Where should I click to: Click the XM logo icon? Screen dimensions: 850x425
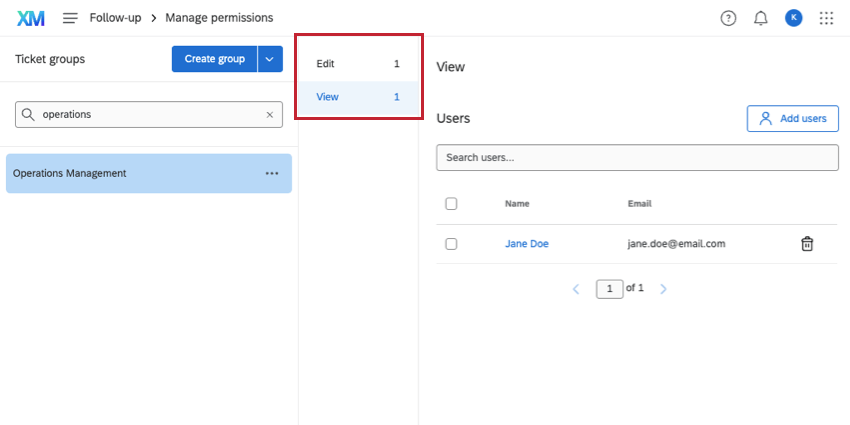(31, 18)
